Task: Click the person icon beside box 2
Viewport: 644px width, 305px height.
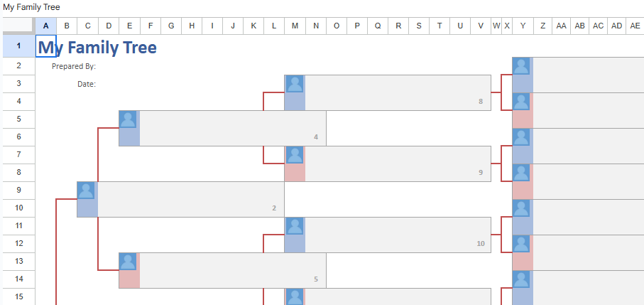Action: click(x=87, y=191)
